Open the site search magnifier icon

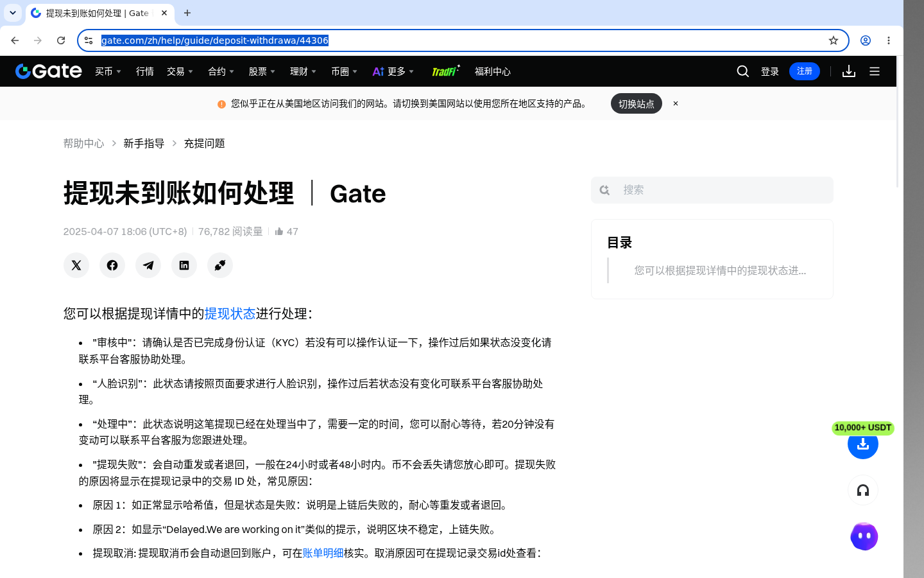(x=742, y=71)
